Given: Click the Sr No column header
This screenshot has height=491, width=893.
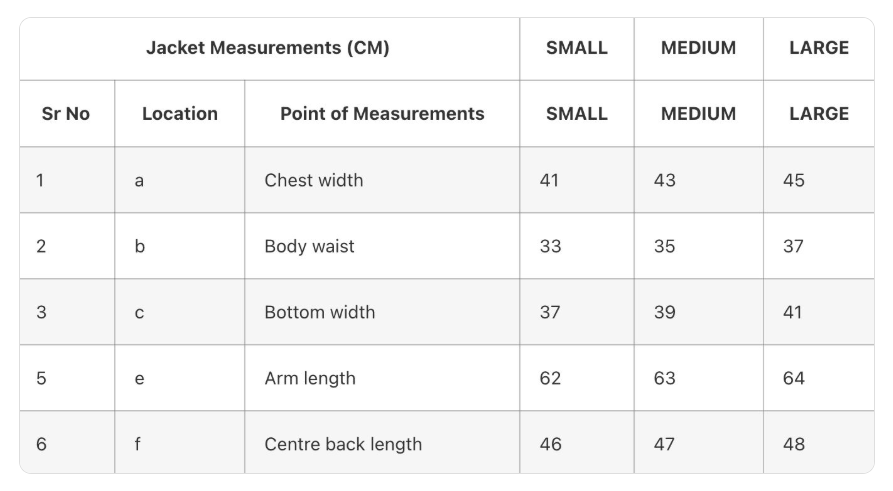Looking at the screenshot, I should [65, 114].
